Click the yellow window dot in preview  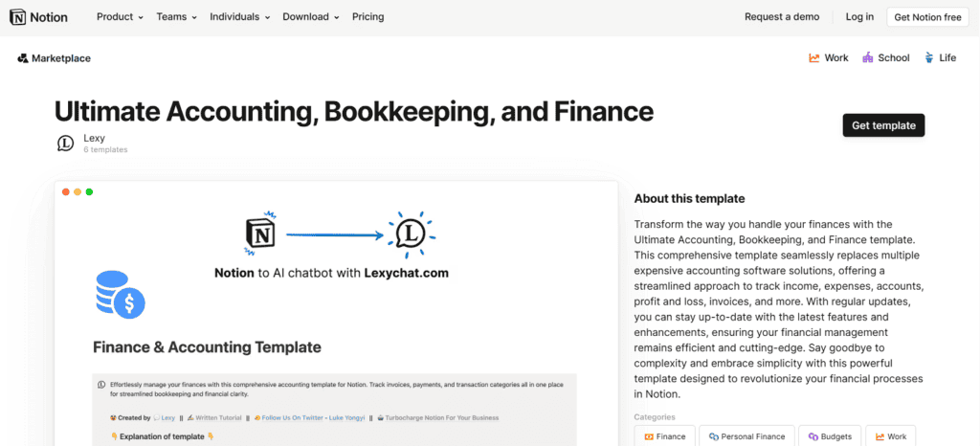click(x=78, y=191)
